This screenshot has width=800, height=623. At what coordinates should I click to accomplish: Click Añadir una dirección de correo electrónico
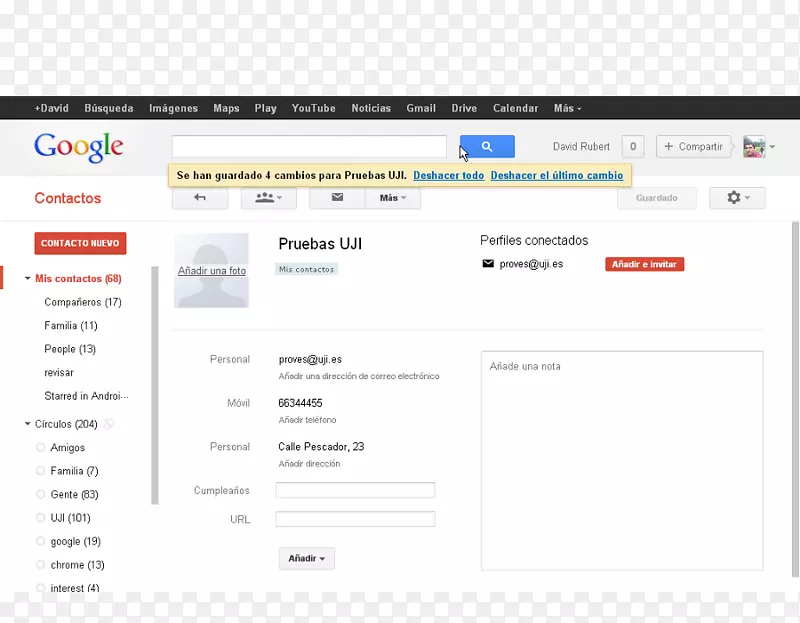coord(359,376)
